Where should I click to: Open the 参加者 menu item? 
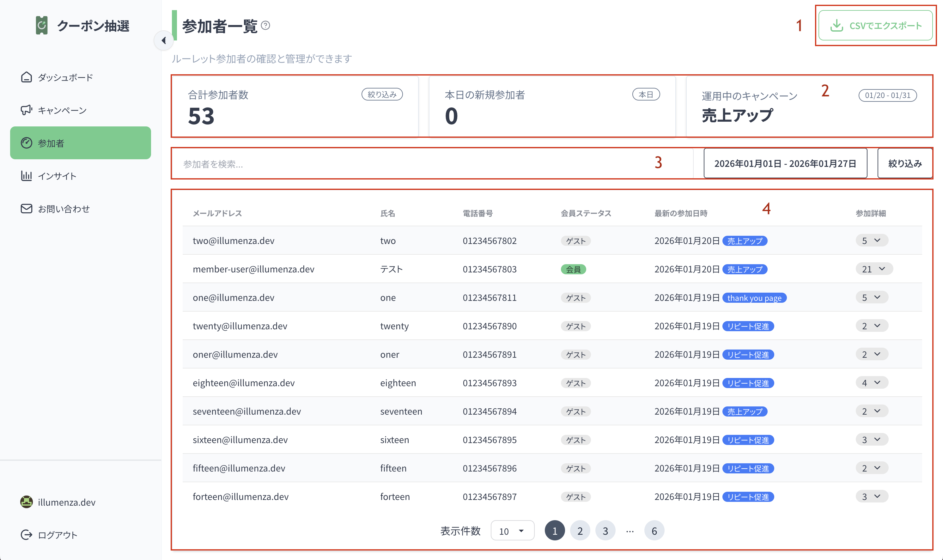[x=80, y=143]
